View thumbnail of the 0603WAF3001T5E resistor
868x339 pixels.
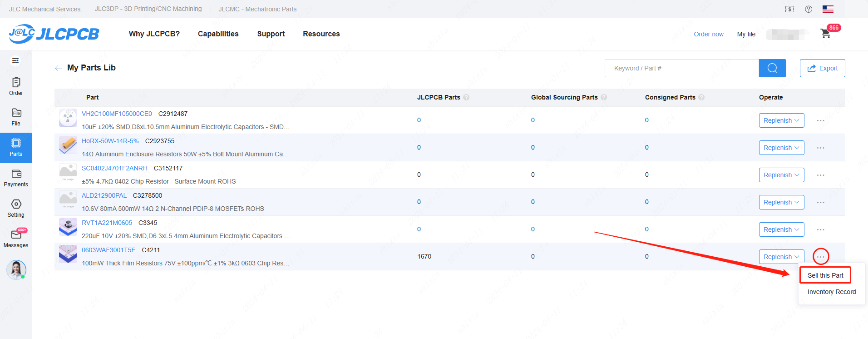(x=68, y=254)
